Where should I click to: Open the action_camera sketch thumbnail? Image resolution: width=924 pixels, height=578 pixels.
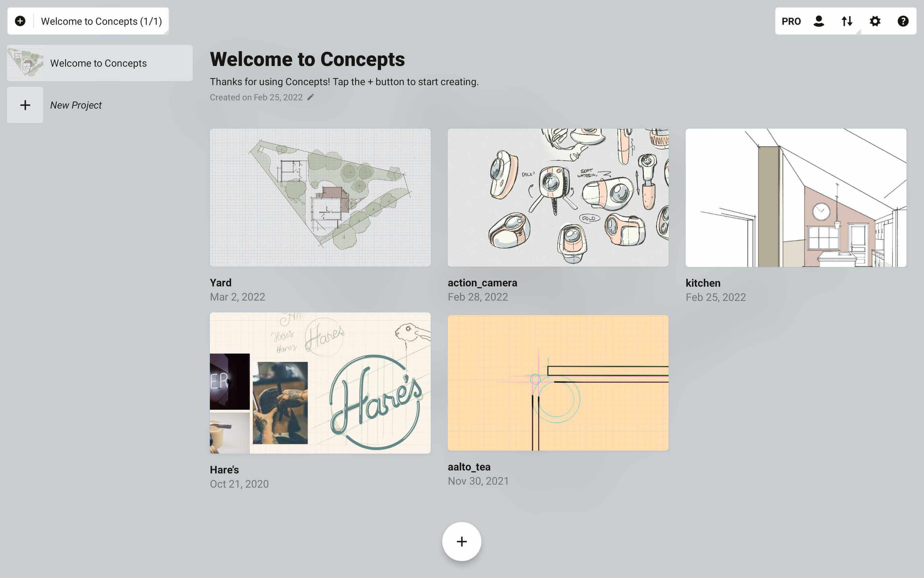point(558,197)
